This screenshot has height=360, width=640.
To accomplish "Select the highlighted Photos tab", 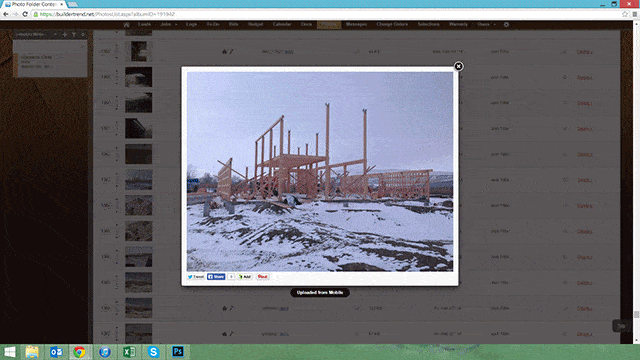I will [x=329, y=24].
